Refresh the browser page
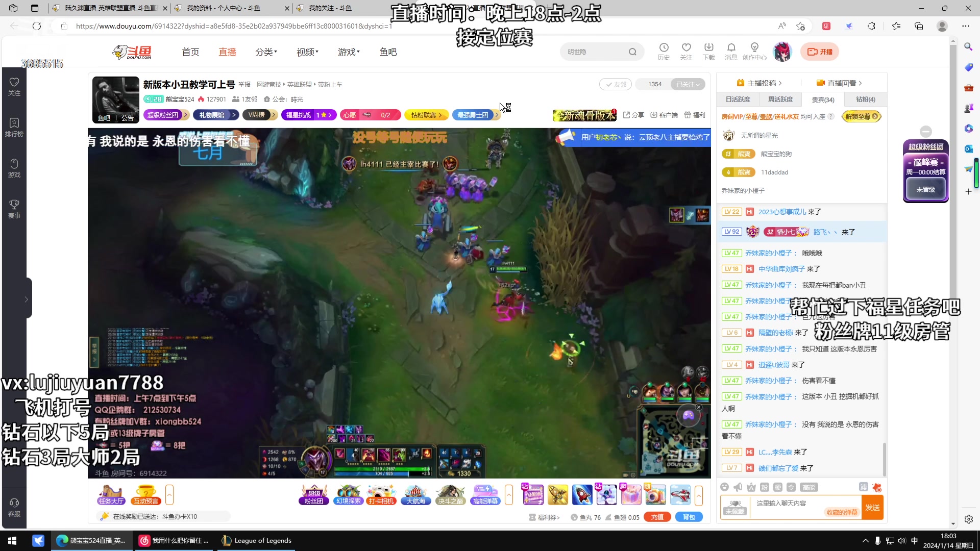 pos(37,26)
